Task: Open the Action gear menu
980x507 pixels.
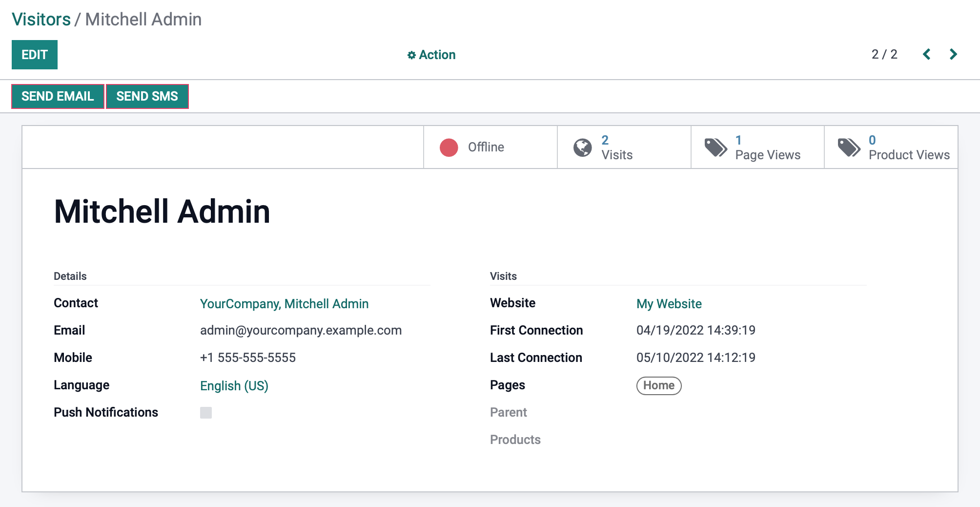Action: tap(431, 55)
